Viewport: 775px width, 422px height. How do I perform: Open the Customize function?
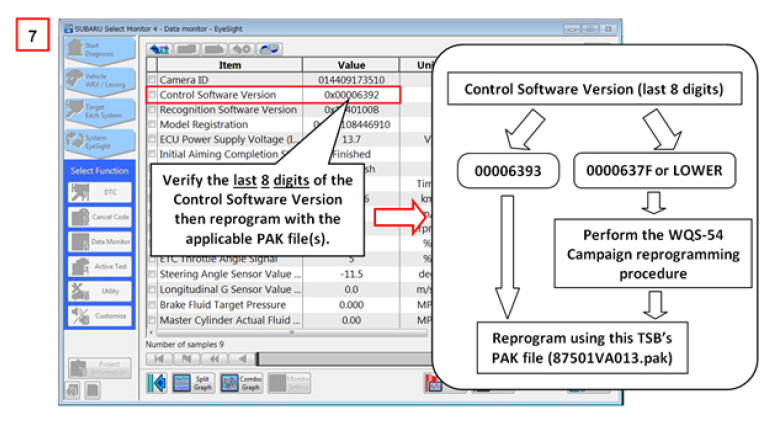click(102, 315)
